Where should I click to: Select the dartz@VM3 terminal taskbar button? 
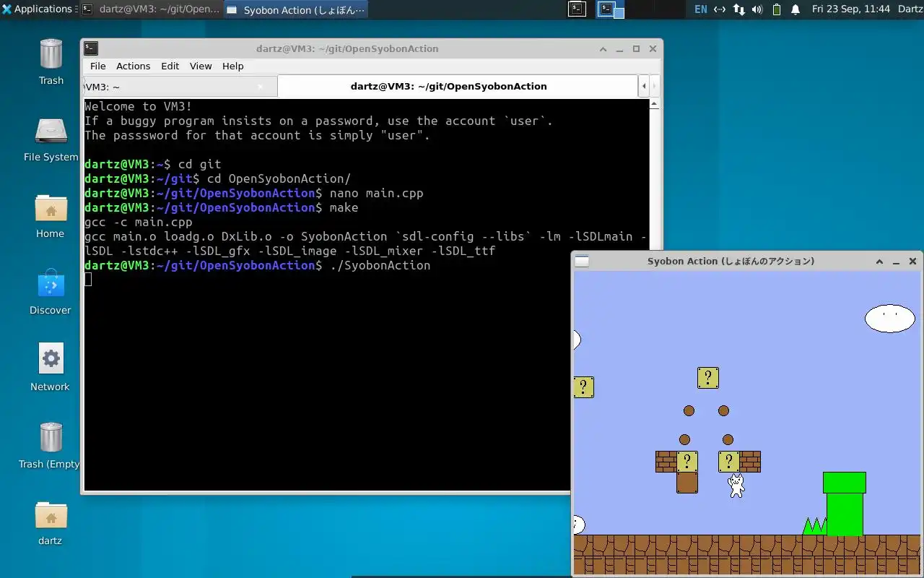click(x=150, y=9)
